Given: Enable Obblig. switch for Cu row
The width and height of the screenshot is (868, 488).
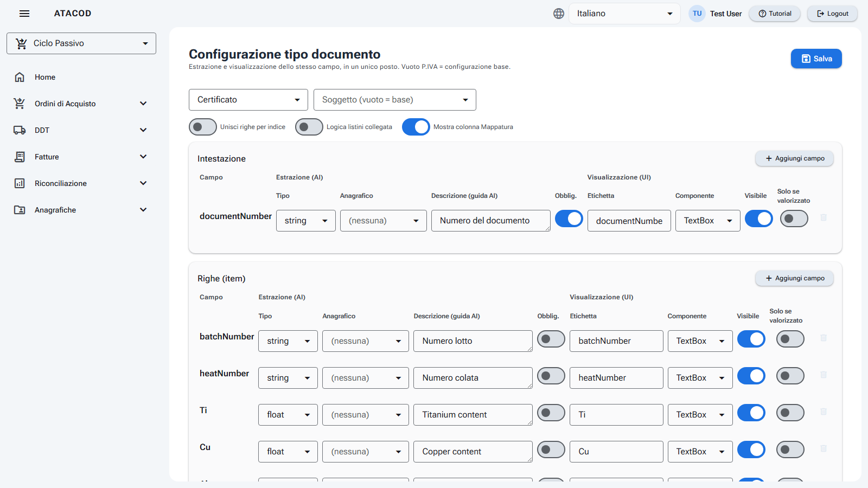Looking at the screenshot, I should tap(551, 450).
